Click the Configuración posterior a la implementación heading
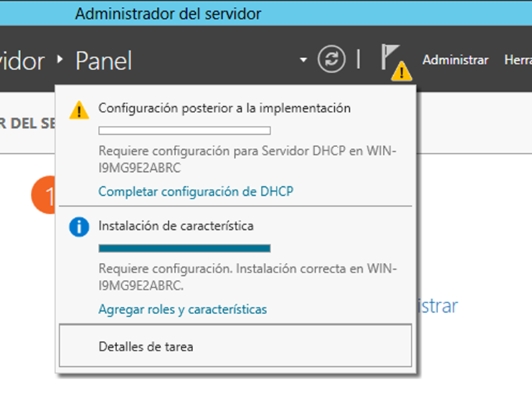This screenshot has width=532, height=395. point(225,108)
